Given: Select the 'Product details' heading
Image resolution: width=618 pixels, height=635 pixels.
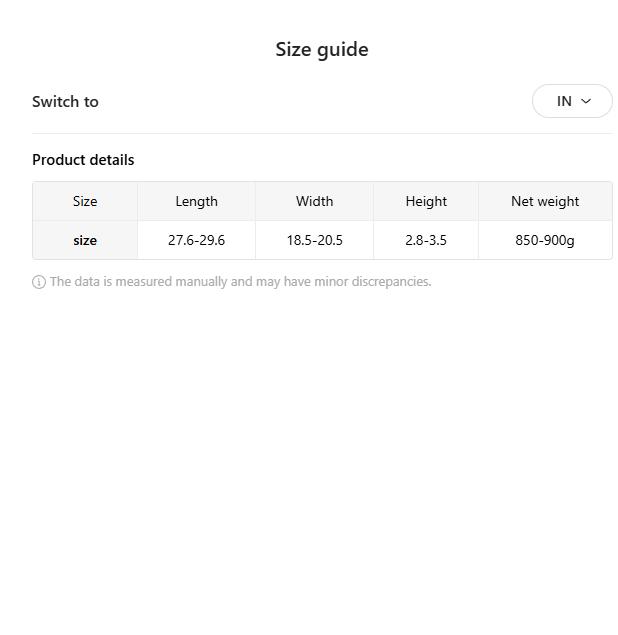Looking at the screenshot, I should tap(83, 160).
